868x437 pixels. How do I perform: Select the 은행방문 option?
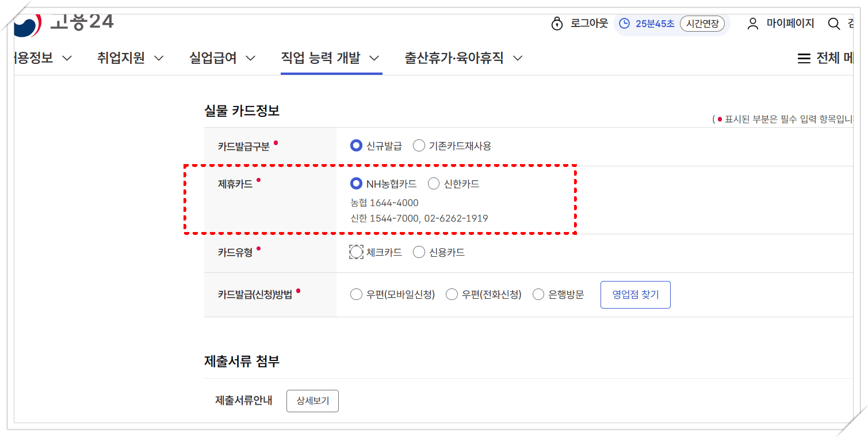tap(538, 294)
